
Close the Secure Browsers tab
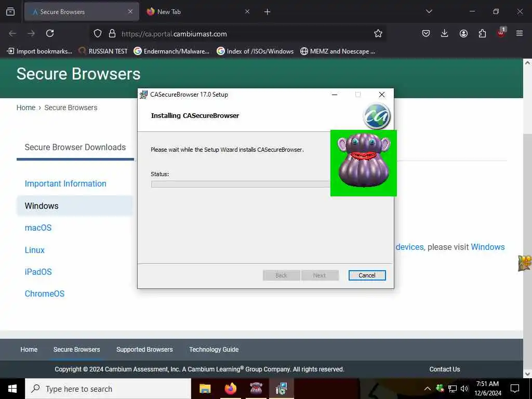(130, 11)
